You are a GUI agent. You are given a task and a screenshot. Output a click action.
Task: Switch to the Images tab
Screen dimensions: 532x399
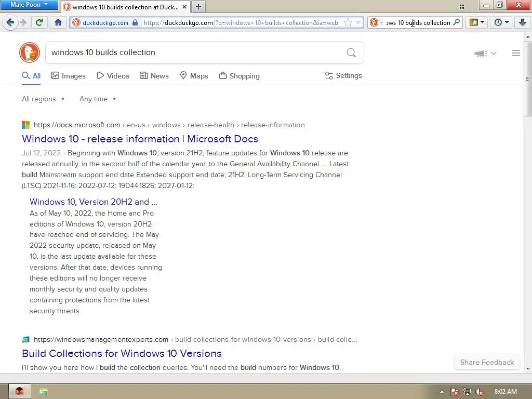[x=68, y=76]
